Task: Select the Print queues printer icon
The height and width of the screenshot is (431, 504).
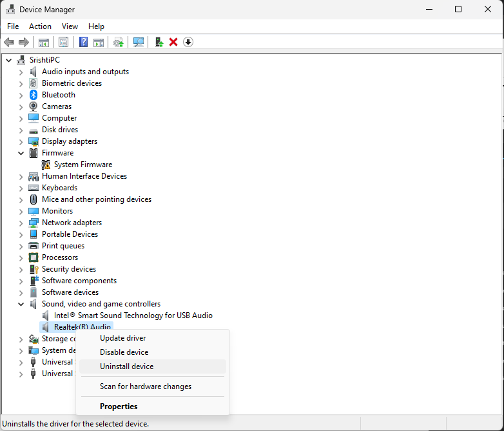Action: pyautogui.click(x=34, y=246)
